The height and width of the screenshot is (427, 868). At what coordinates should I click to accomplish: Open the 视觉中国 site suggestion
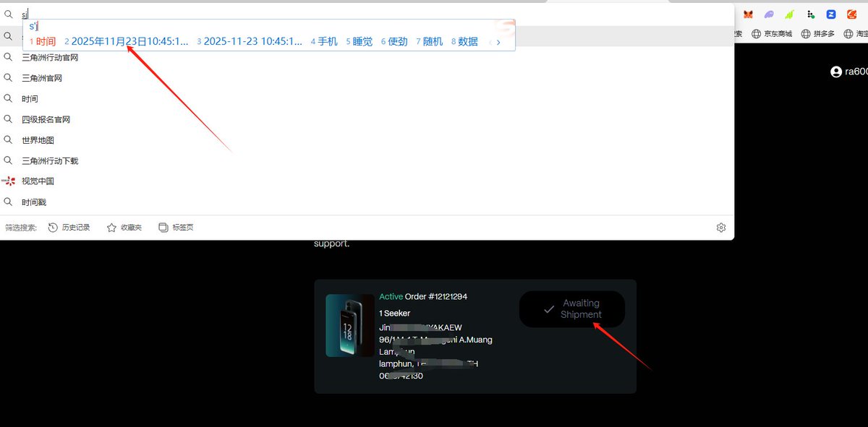(367, 181)
